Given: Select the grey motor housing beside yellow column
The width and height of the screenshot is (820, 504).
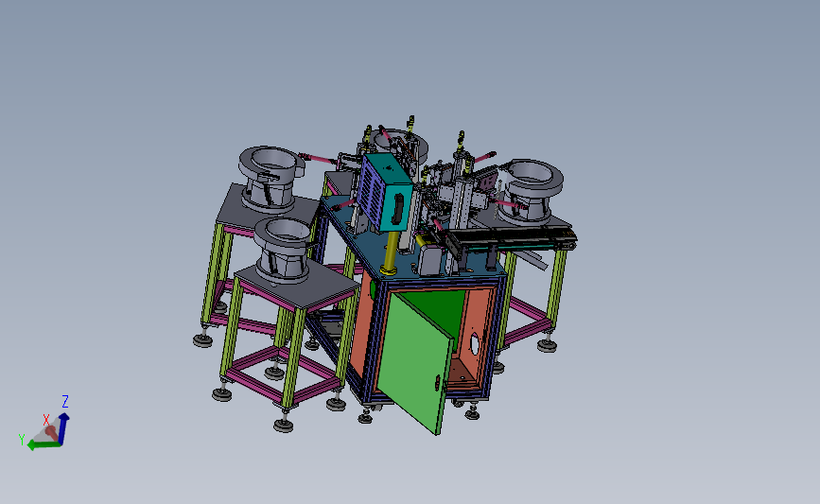Looking at the screenshot, I should 431,260.
